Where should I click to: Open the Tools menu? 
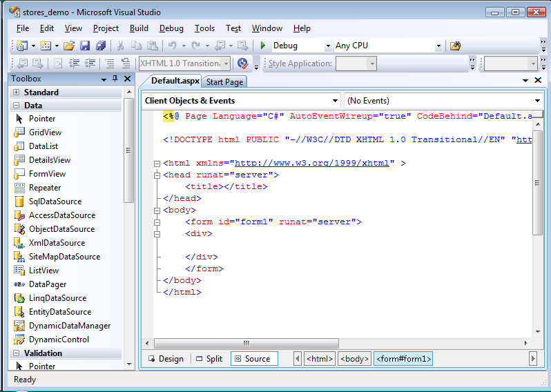205,28
